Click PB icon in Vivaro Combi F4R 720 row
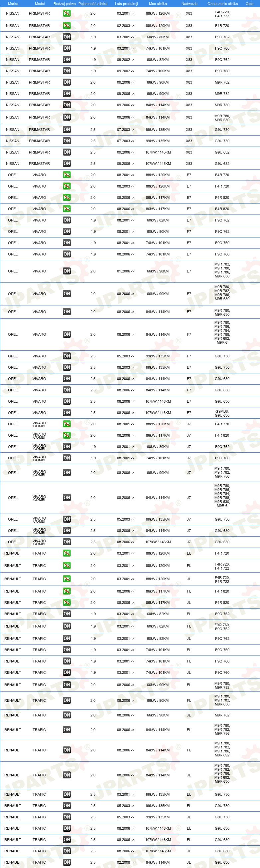Screen dimensions: 260x868 66,424
